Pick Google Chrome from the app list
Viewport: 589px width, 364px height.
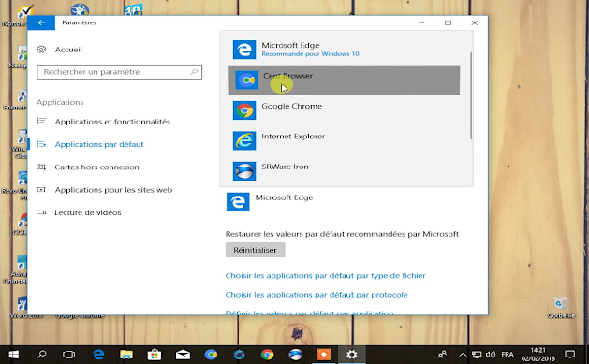[x=344, y=110]
